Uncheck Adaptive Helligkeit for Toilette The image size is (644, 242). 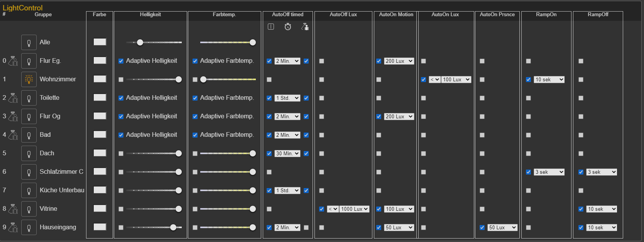pyautogui.click(x=121, y=98)
